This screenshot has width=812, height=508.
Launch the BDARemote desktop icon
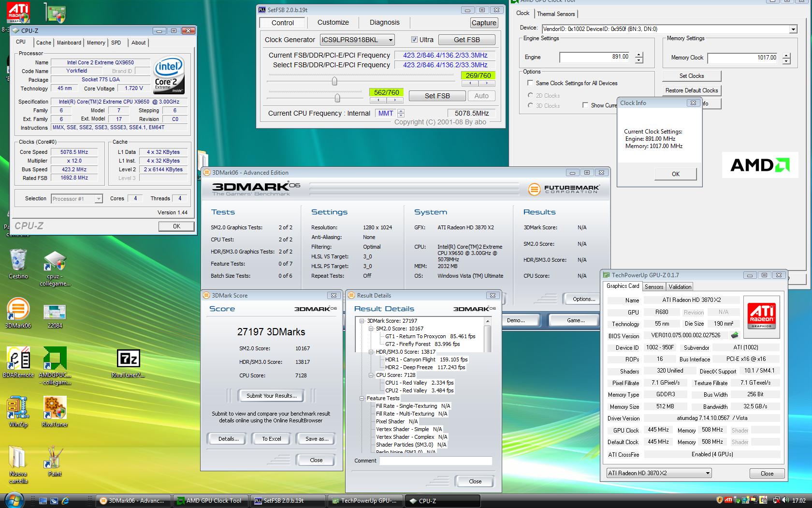coord(18,362)
